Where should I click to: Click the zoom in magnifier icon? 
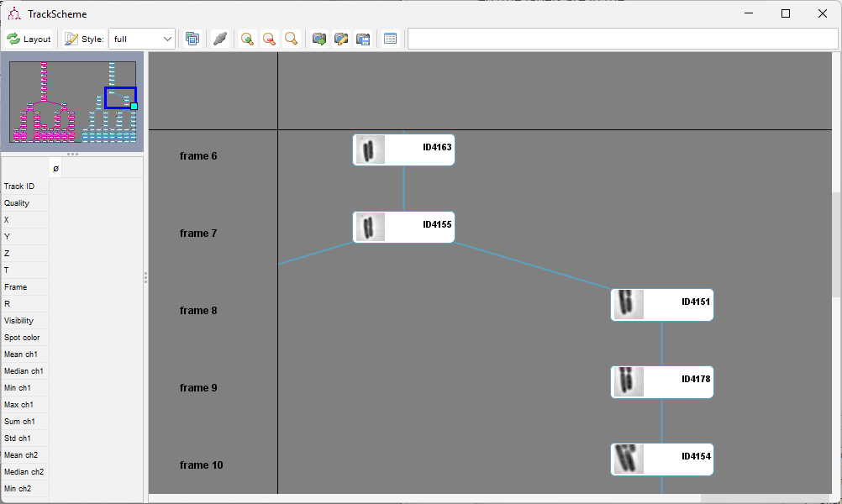click(247, 39)
